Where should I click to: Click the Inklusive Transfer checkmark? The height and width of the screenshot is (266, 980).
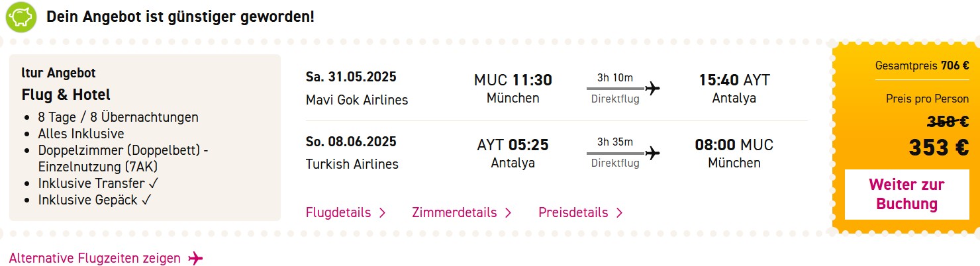point(154,183)
